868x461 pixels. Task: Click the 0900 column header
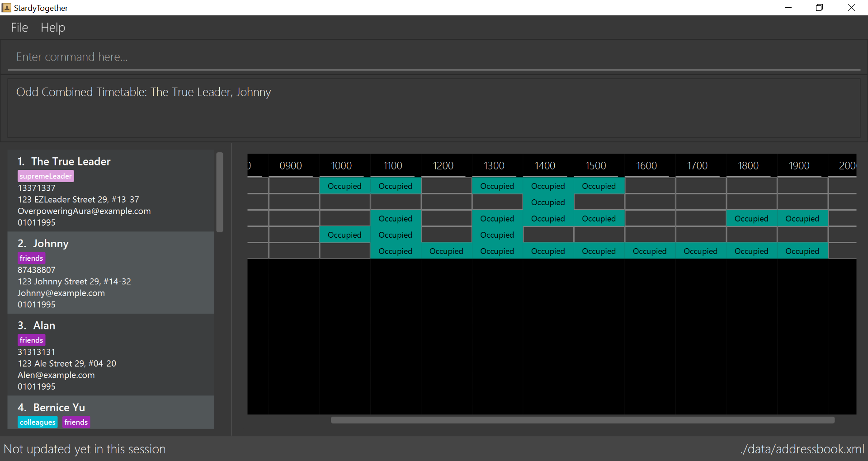tap(291, 166)
